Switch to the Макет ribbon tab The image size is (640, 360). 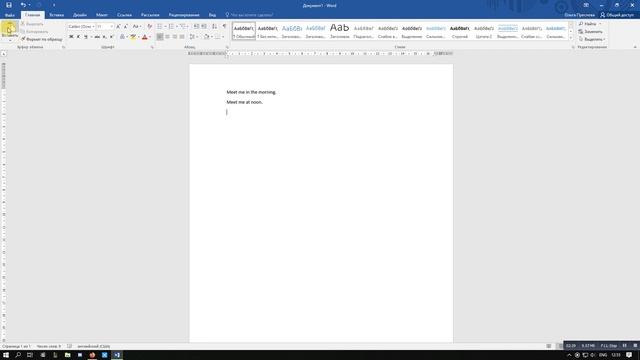point(102,15)
